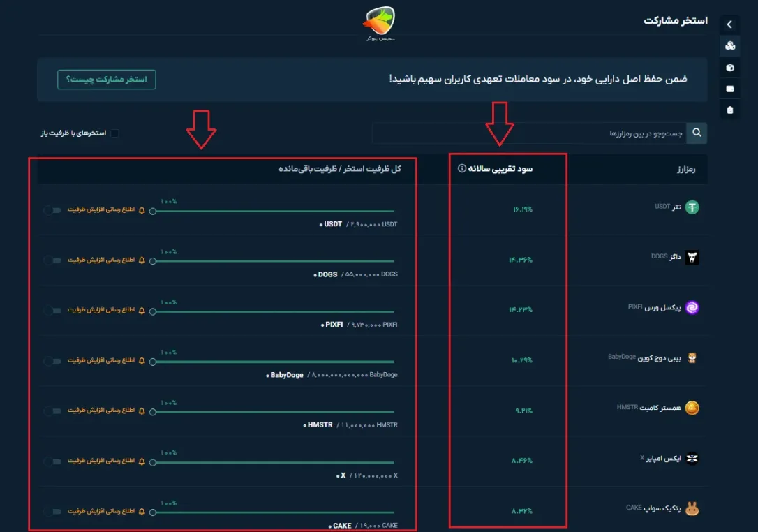Click the '55,000,000 DOGS' capacity text

point(371,274)
